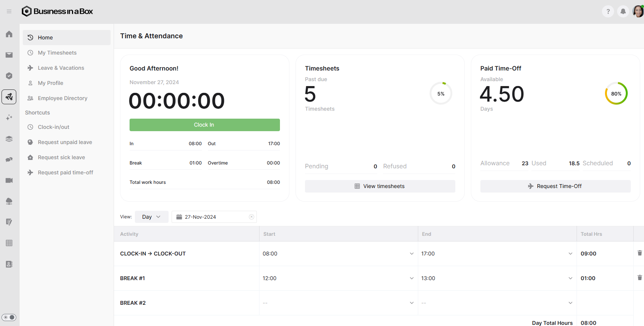Click the Day Total Hours 08:00 value
The image size is (644, 326).
coord(588,323)
